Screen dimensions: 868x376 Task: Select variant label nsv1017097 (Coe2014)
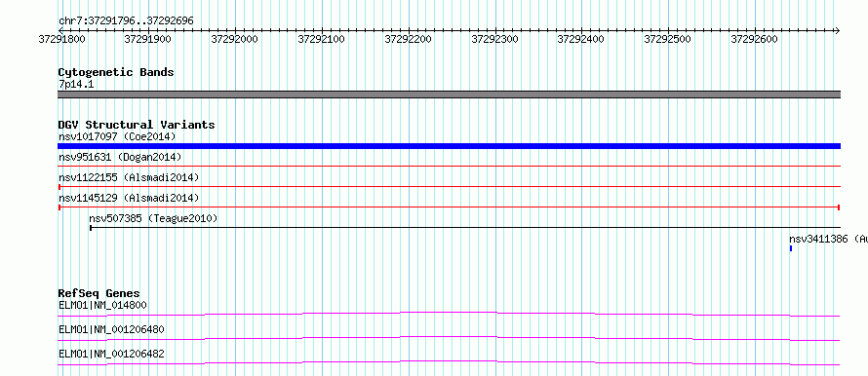click(x=117, y=136)
